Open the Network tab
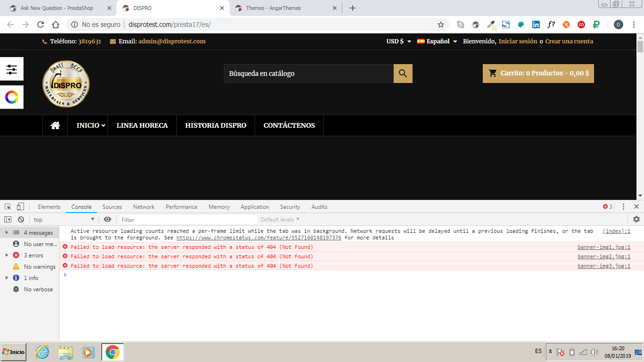 click(144, 206)
